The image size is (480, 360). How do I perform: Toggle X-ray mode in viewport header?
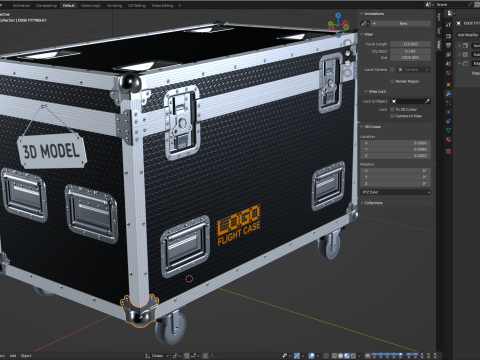tap(326, 356)
